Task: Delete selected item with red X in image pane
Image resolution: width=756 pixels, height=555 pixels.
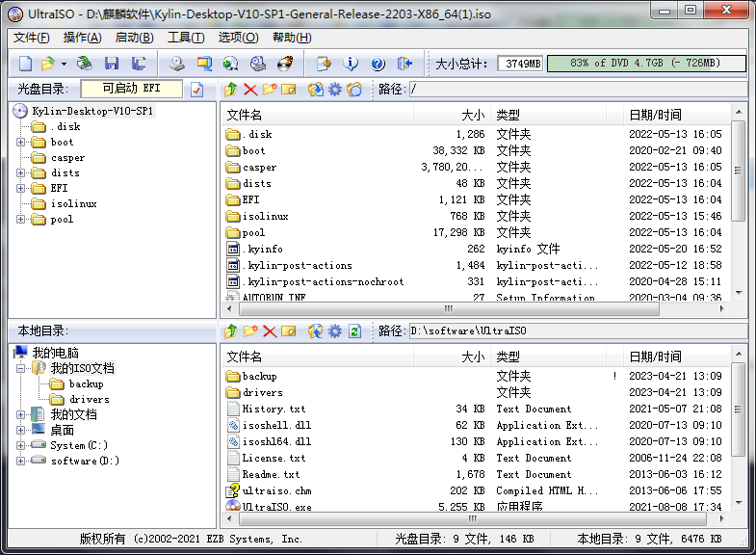Action: [x=250, y=90]
